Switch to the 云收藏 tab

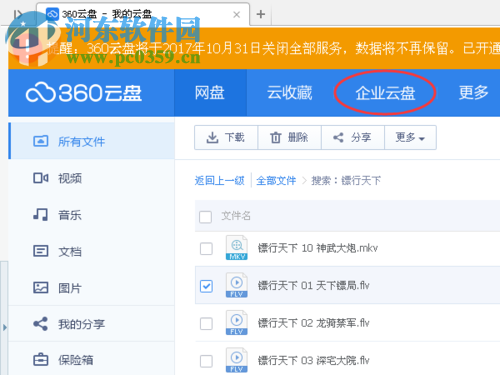coord(290,93)
